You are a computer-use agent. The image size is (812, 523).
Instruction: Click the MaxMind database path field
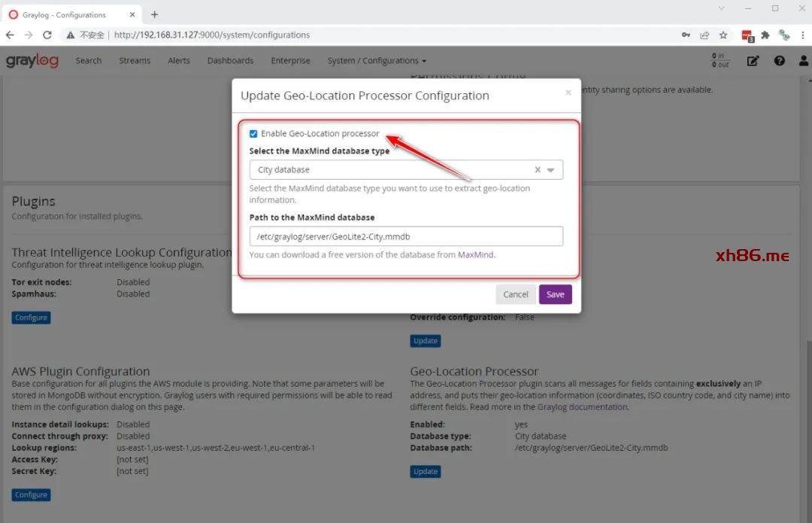[406, 236]
